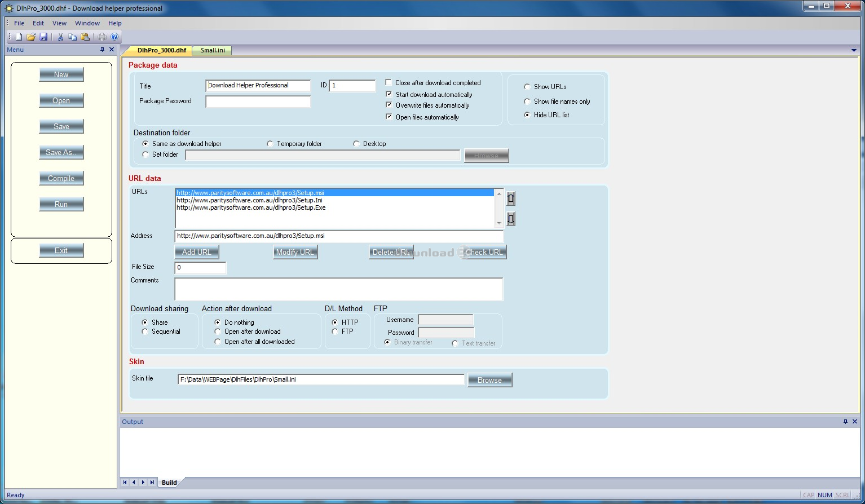
Task: Enable Close after download completed checkbox
Action: pos(389,82)
